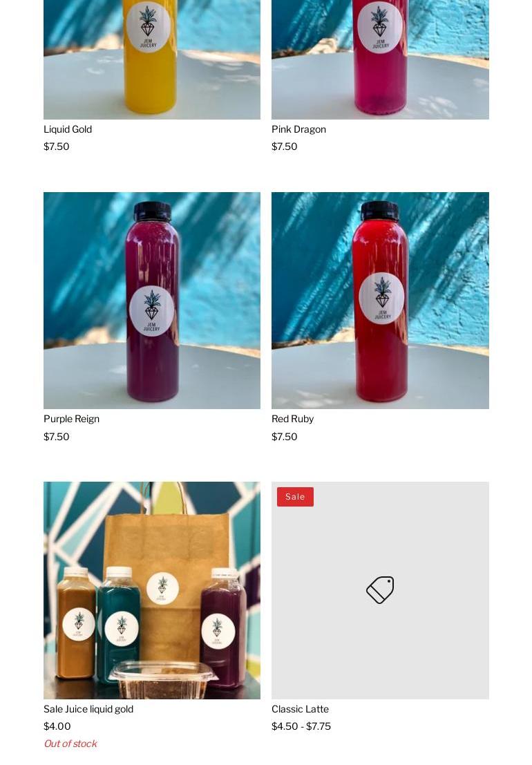Click the Red Ruby $7.50 price

tap(284, 437)
